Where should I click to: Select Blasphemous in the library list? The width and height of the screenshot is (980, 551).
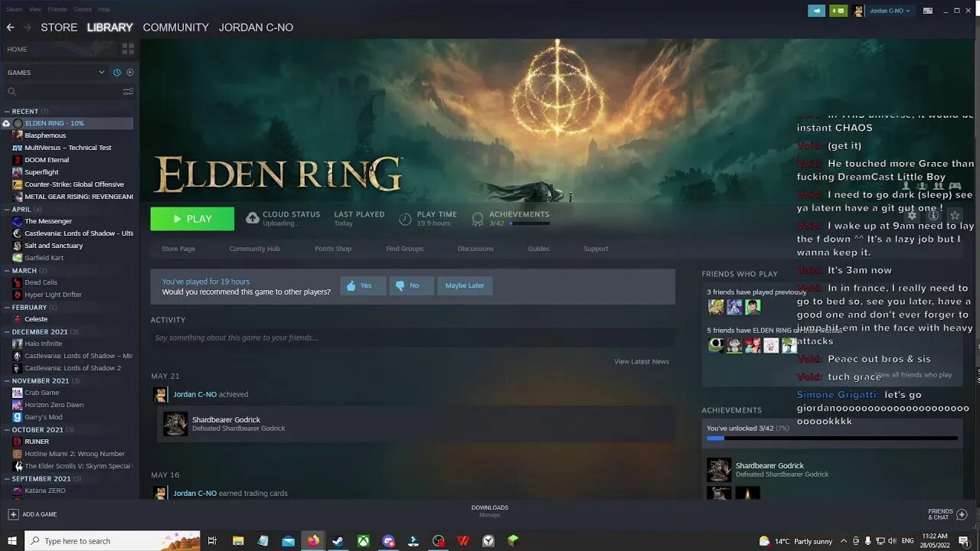(x=45, y=135)
